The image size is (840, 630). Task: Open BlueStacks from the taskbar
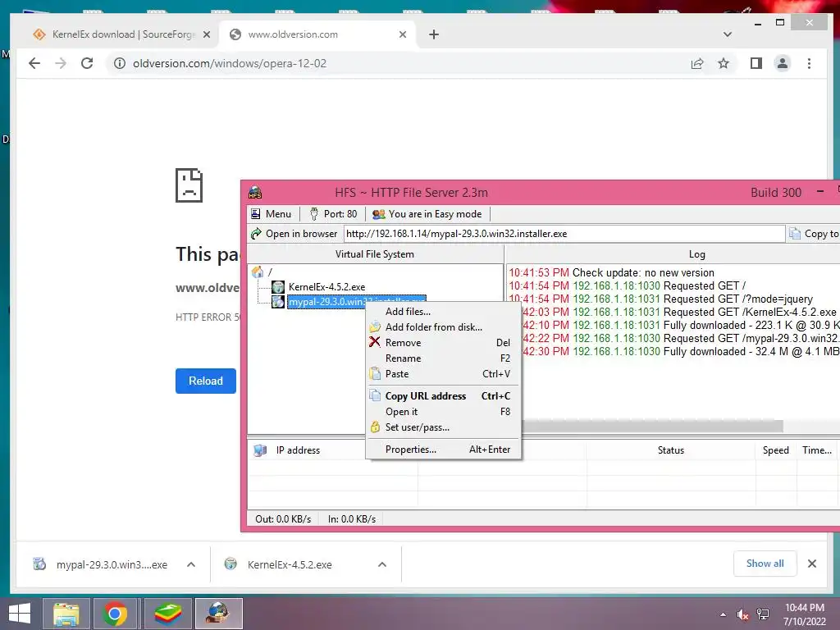167,614
